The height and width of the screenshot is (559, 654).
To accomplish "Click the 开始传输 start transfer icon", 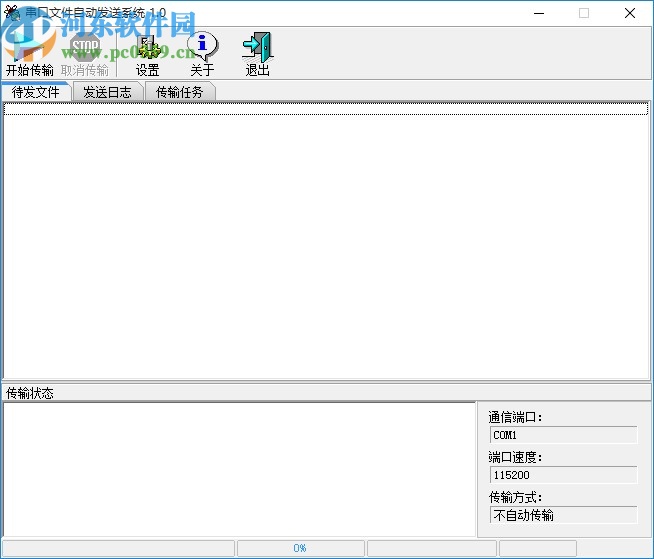I will 29,54.
